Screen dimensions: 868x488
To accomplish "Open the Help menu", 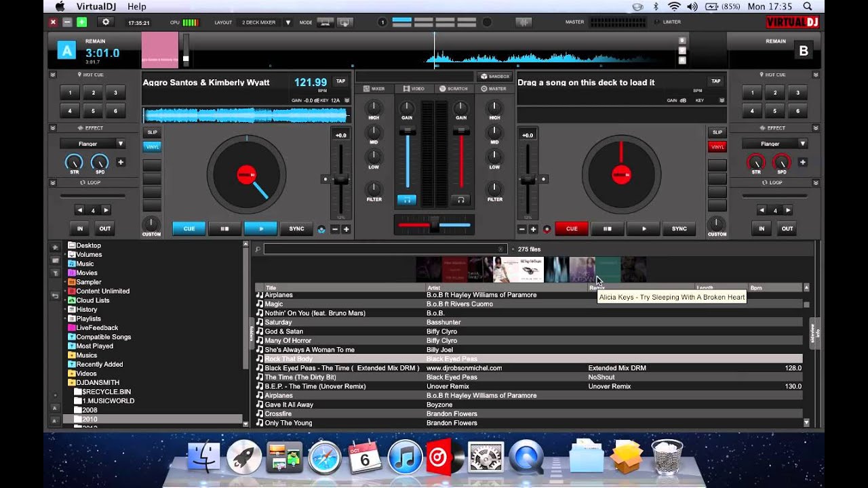I will (x=136, y=6).
